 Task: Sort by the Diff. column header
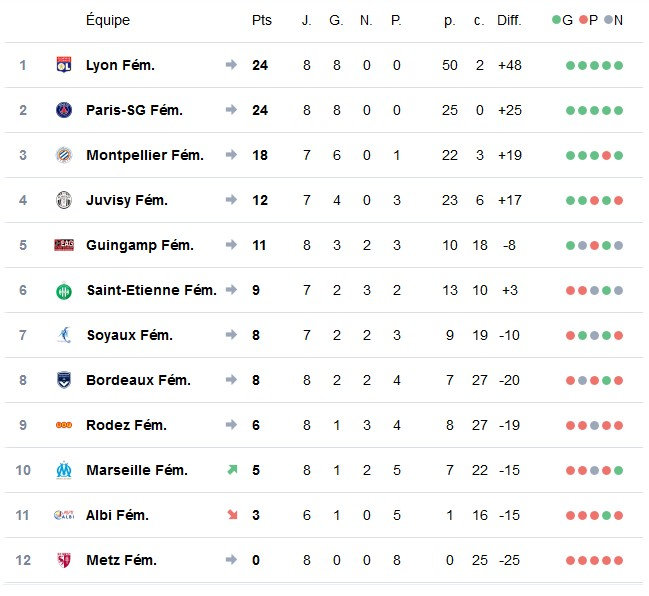click(x=509, y=20)
